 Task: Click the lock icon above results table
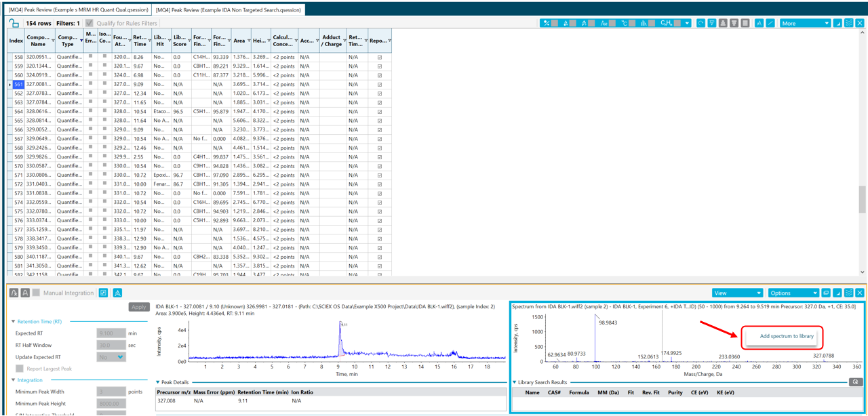14,23
